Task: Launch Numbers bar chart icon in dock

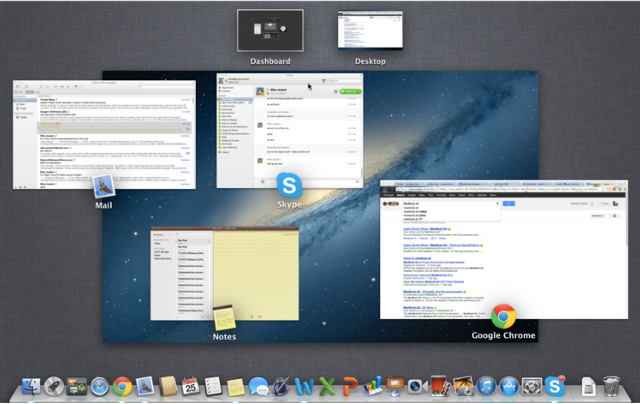Action: coord(372,386)
